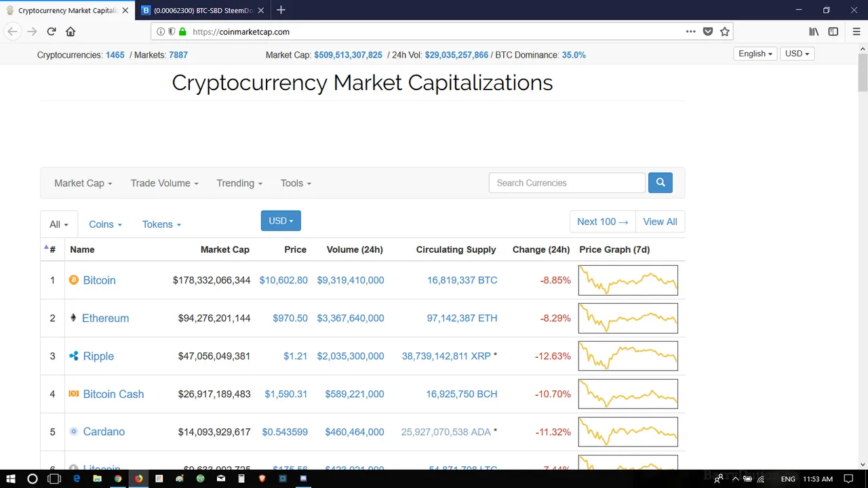Click the Bitcoin coin logo
The height and width of the screenshot is (488, 868).
74,280
